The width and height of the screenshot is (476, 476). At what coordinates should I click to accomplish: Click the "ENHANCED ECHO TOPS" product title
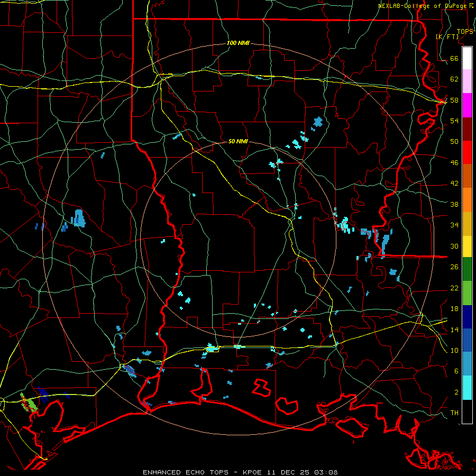(x=186, y=472)
